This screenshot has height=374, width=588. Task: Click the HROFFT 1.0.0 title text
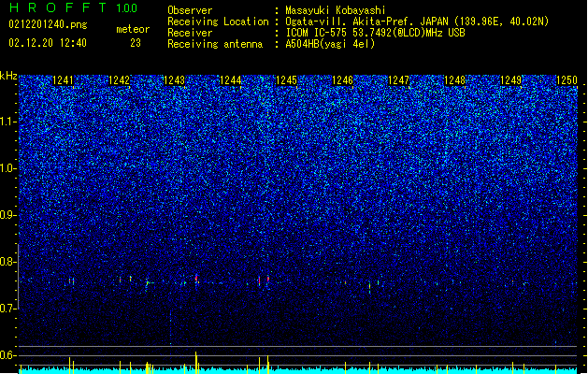pyautogui.click(x=73, y=7)
